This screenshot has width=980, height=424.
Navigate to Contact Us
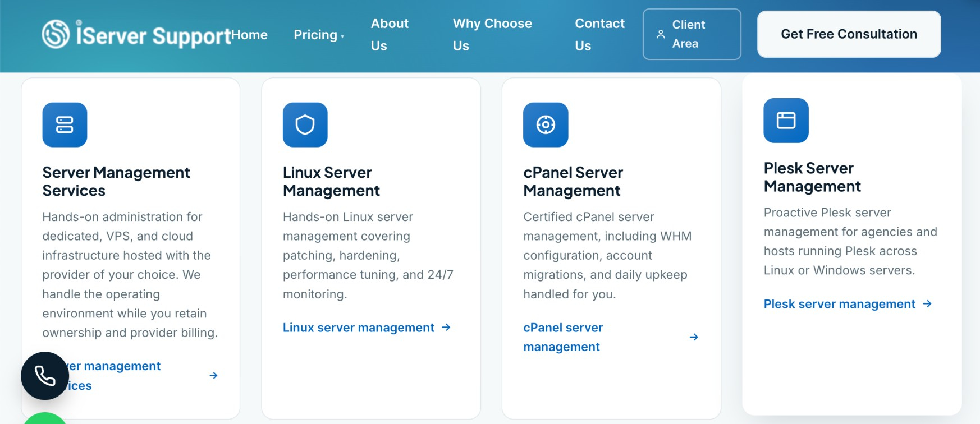point(599,34)
